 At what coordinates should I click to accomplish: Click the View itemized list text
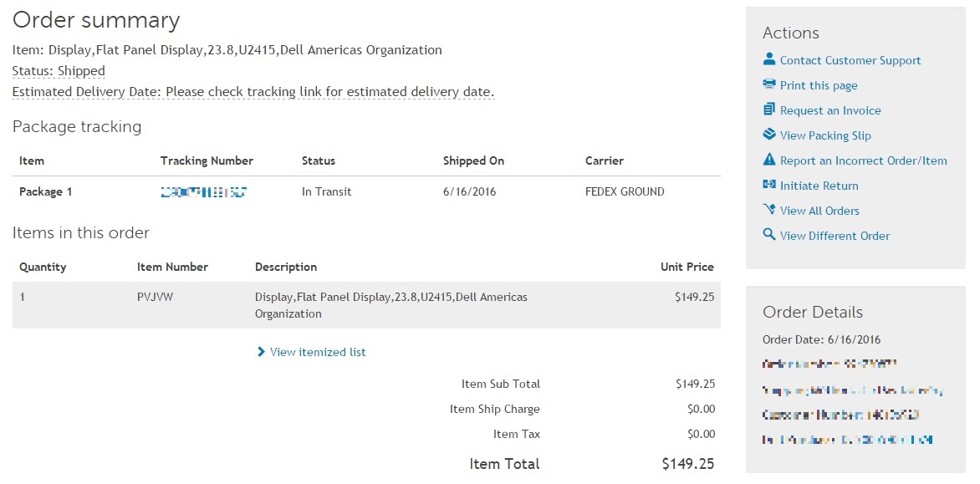tap(318, 352)
